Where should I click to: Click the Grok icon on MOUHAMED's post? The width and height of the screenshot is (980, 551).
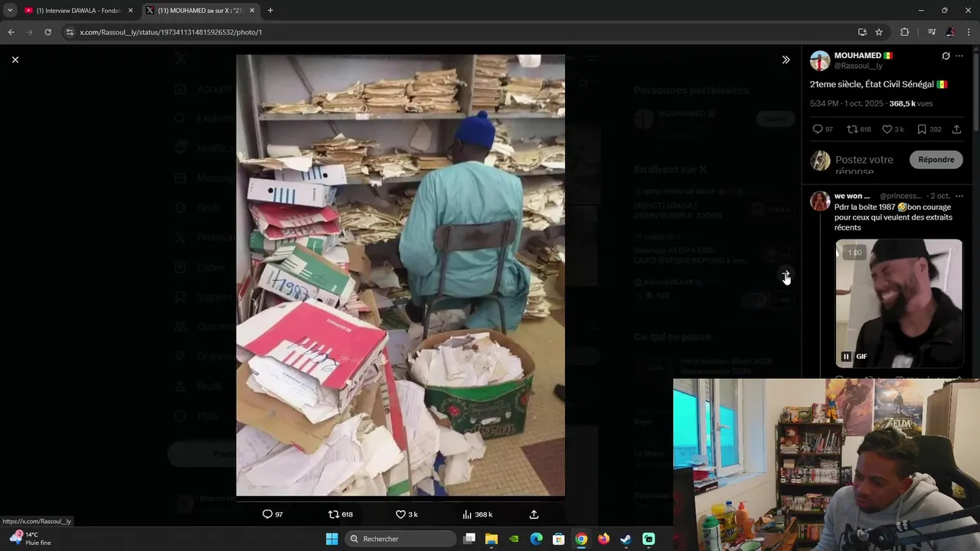point(946,56)
